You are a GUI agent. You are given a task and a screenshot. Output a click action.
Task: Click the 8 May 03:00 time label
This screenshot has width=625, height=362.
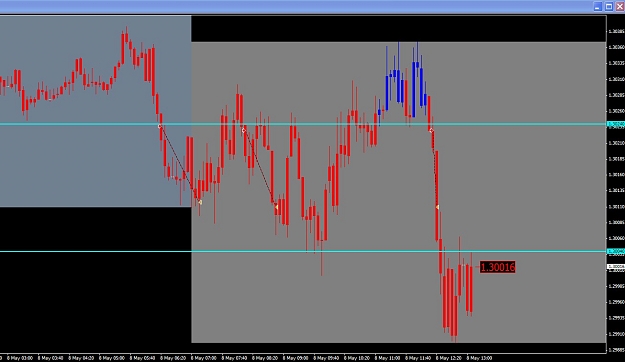click(x=20, y=358)
